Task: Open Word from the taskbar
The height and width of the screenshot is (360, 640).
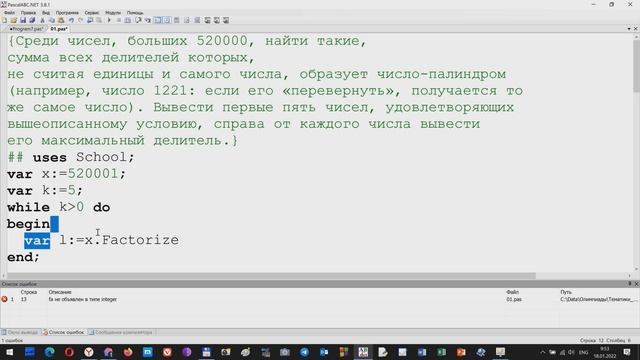Action: 422,352
